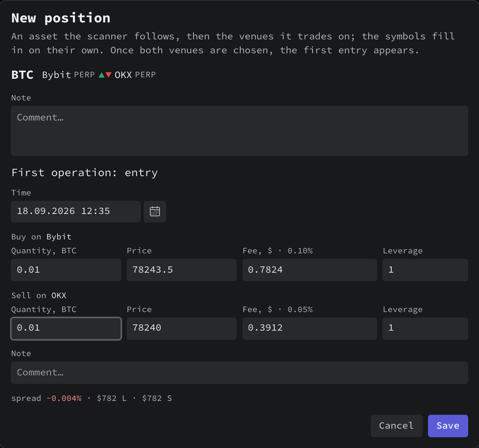Edit the OKX Price 78240 field
Viewport: 479px width, 448px height.
coord(182,329)
